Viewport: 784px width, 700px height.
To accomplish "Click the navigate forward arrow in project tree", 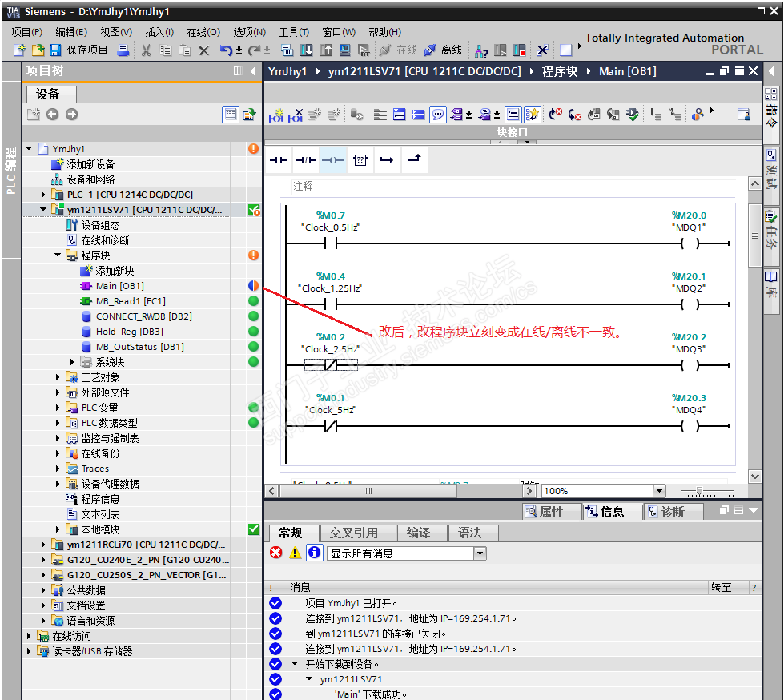I will [x=72, y=115].
